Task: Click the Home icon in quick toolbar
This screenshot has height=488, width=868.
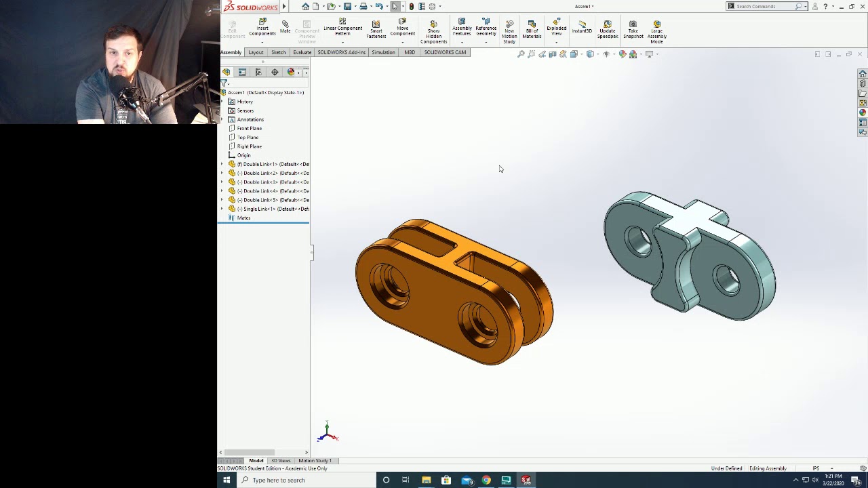Action: (x=305, y=6)
